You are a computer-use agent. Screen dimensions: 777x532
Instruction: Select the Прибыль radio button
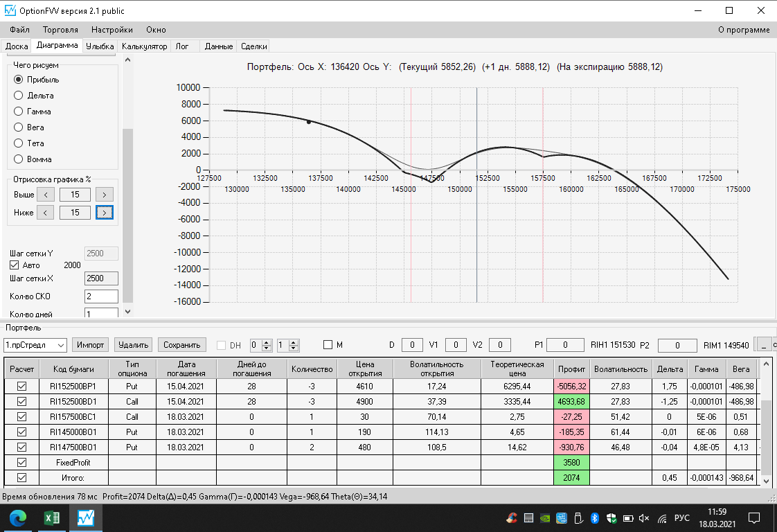pyautogui.click(x=18, y=80)
